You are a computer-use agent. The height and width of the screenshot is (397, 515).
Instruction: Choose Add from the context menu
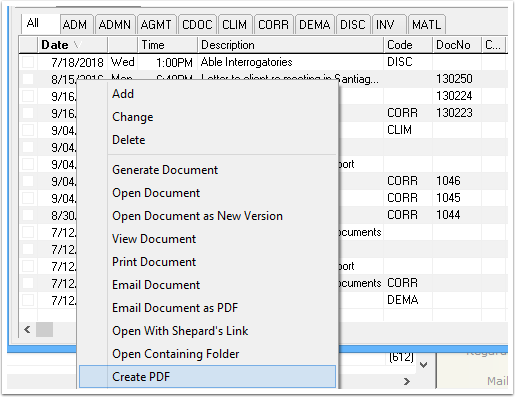pyautogui.click(x=207, y=94)
